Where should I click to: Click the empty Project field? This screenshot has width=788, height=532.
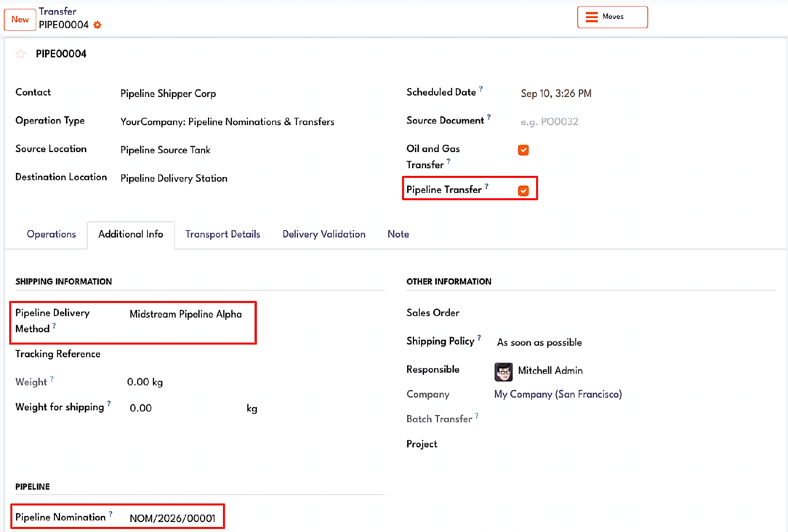[635, 444]
